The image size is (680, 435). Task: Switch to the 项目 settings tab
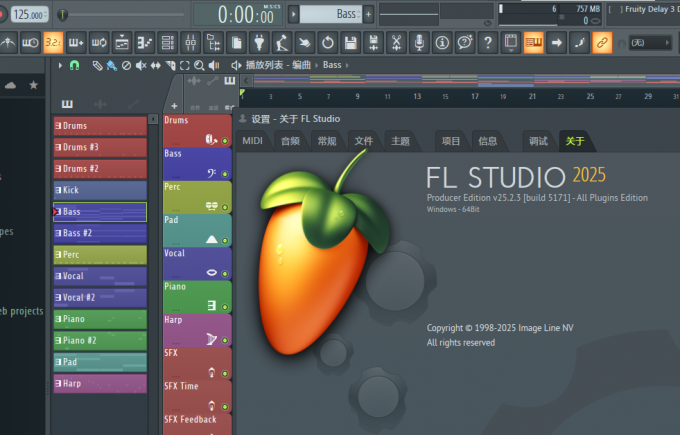(x=451, y=141)
